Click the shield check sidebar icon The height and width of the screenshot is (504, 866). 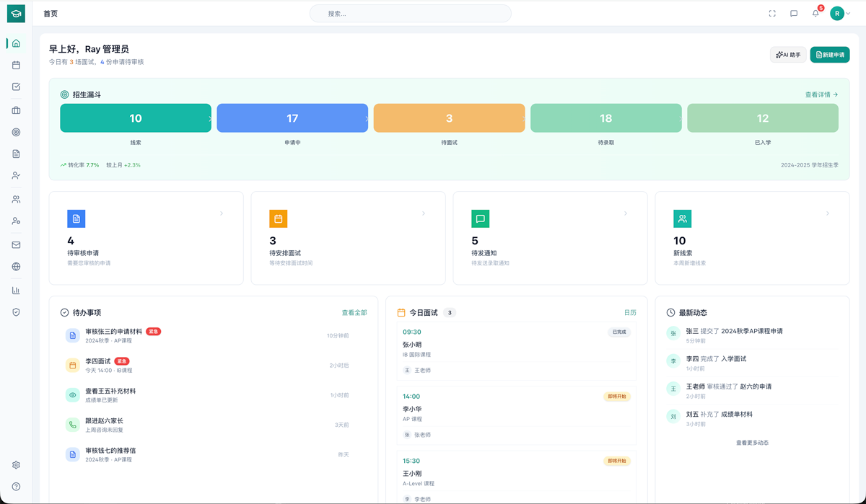click(16, 312)
